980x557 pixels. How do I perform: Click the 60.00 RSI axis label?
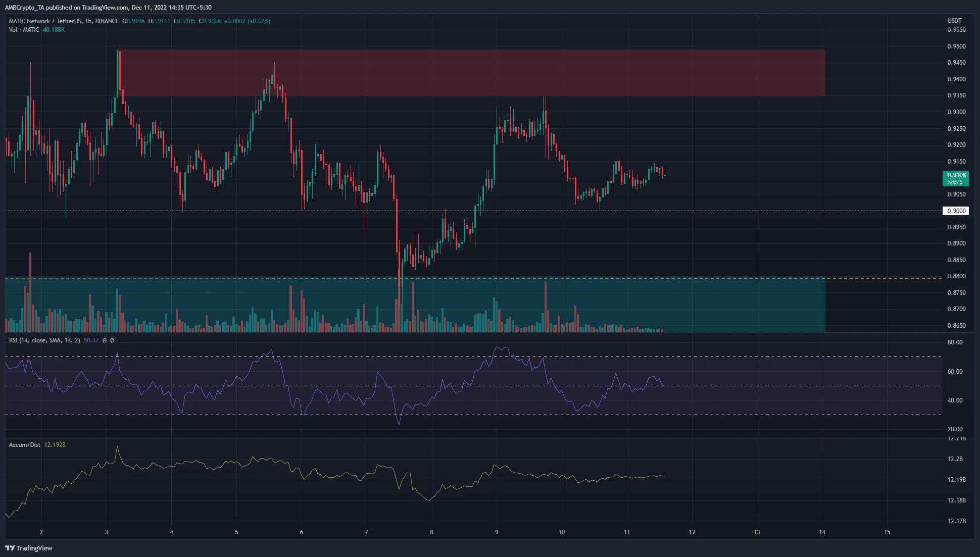955,372
